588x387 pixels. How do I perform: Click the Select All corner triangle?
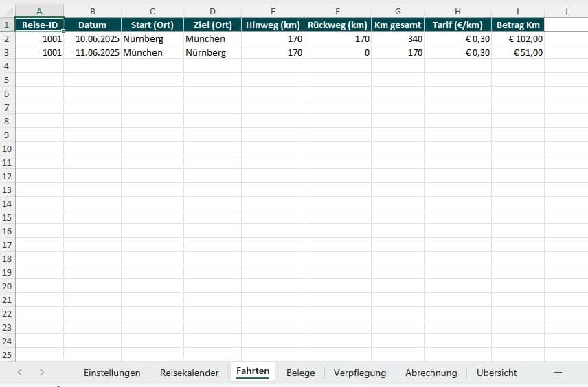tap(8, 12)
